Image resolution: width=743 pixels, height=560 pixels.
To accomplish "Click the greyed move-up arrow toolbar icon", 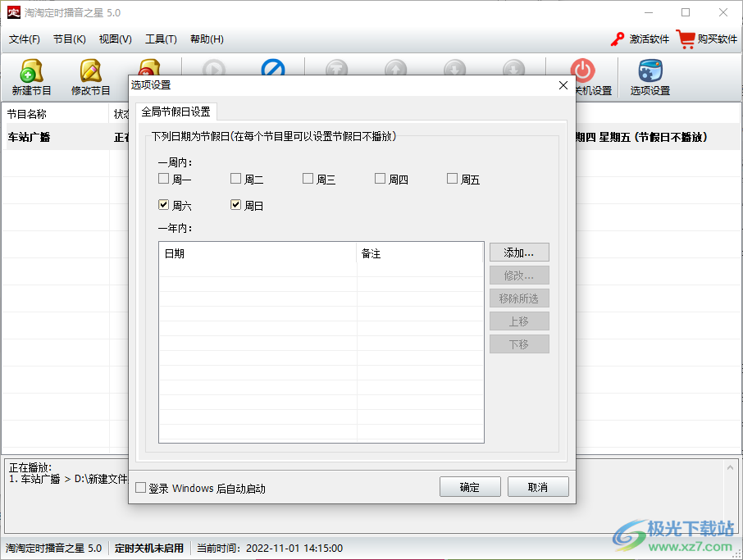I will 395,66.
